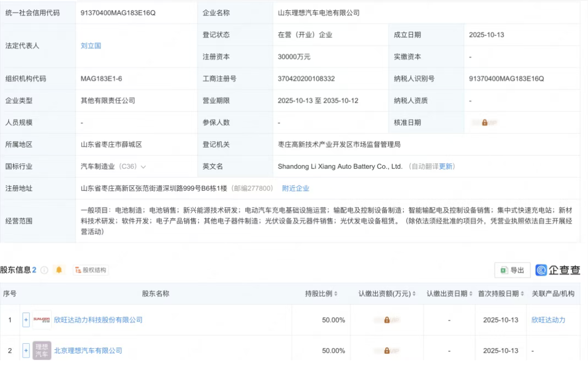The height and width of the screenshot is (374, 588).
Task: Click the Excel icon inside 导出 button
Action: click(504, 269)
